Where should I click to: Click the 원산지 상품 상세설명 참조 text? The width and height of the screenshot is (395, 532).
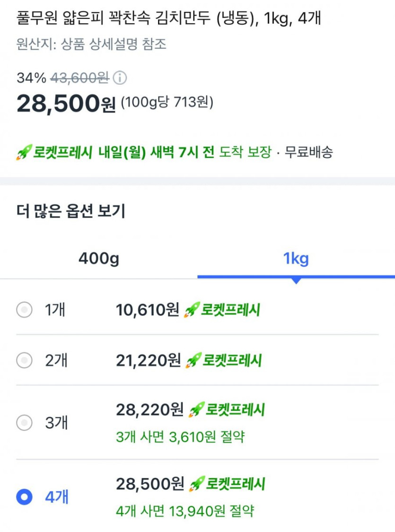91,44
